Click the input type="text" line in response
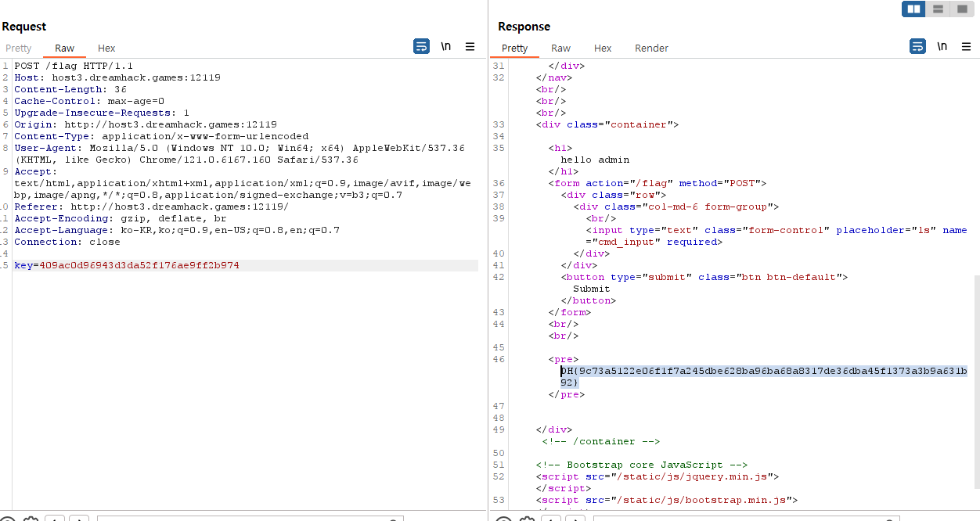 click(776, 235)
